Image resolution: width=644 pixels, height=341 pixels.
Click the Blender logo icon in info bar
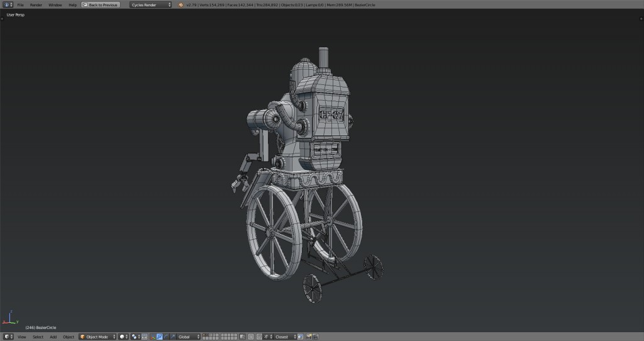click(181, 4)
